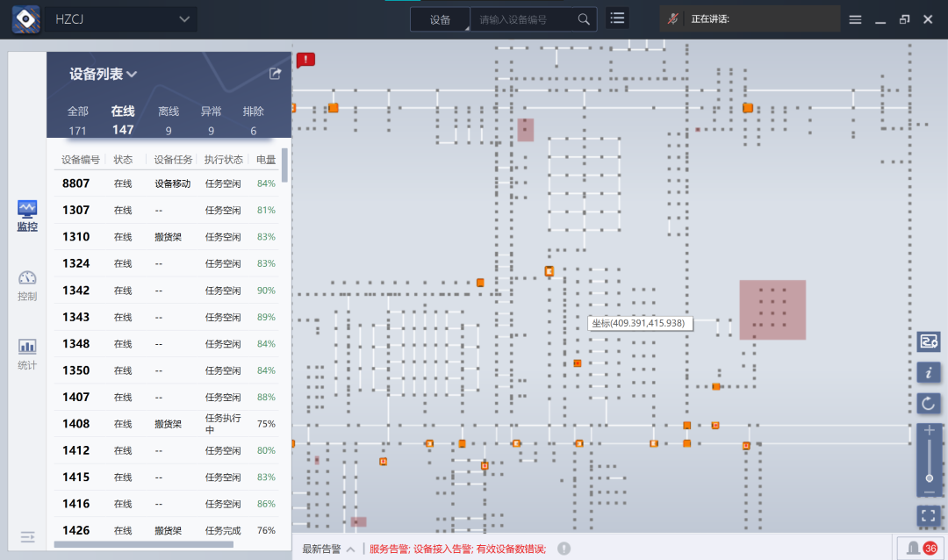
Task: Select device row 1426
Action: (x=167, y=530)
